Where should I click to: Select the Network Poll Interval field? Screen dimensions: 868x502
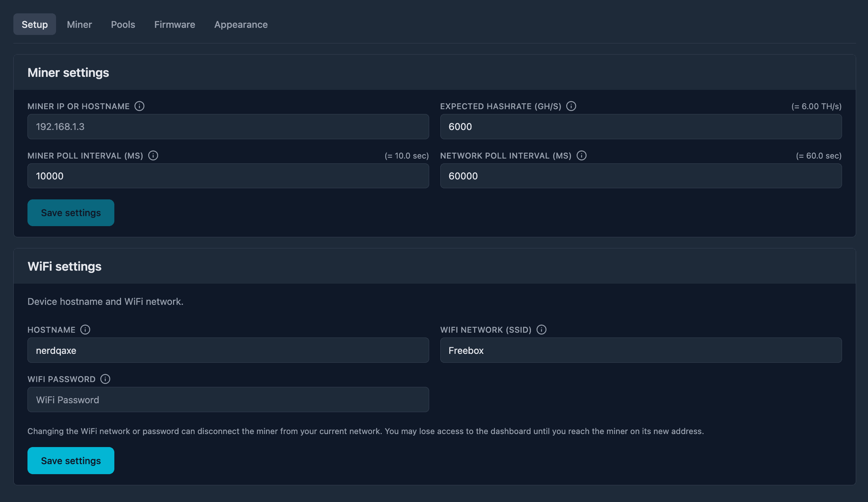641,176
